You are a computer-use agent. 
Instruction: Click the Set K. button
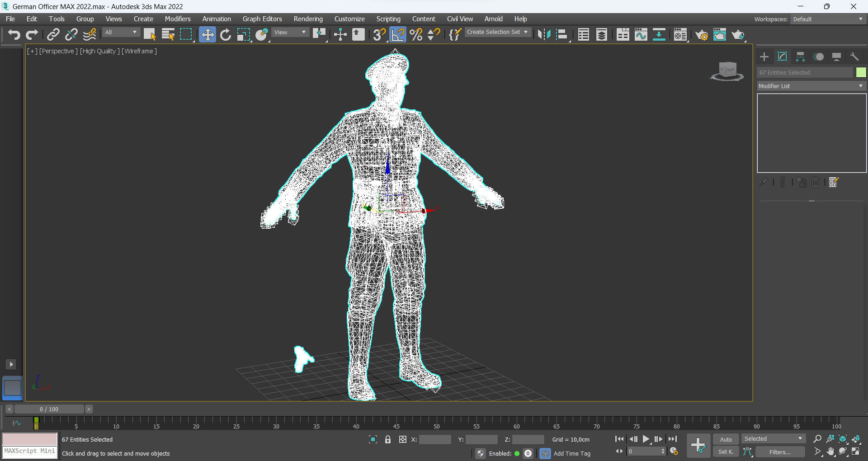pos(726,452)
